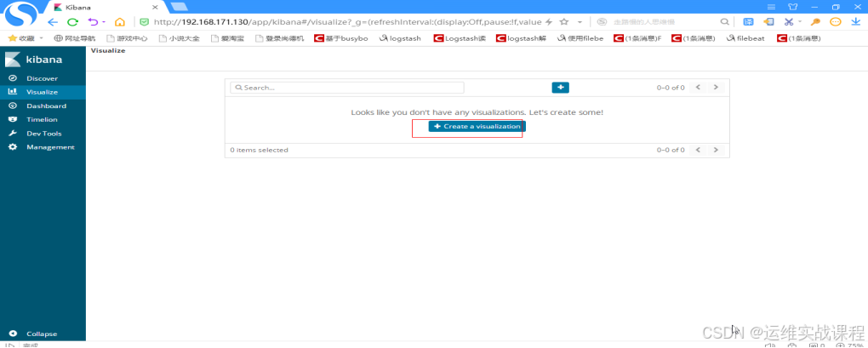Open the logstash bookmark
Image resolution: width=868 pixels, height=348 pixels.
[400, 38]
